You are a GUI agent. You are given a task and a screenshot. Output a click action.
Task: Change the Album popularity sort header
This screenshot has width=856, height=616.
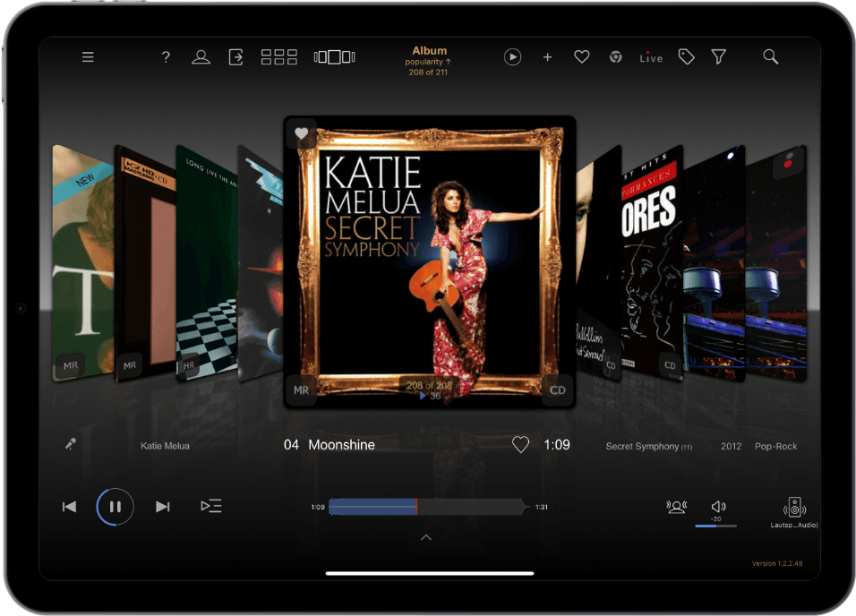(429, 61)
